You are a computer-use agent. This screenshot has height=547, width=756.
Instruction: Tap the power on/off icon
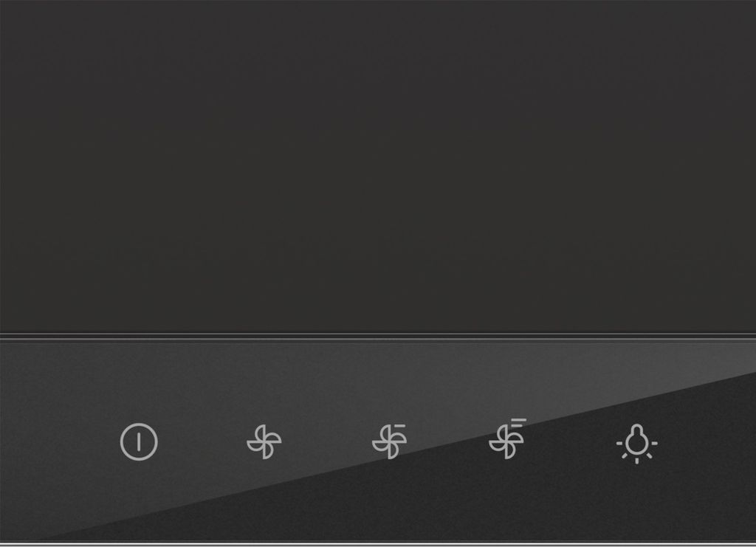139,441
